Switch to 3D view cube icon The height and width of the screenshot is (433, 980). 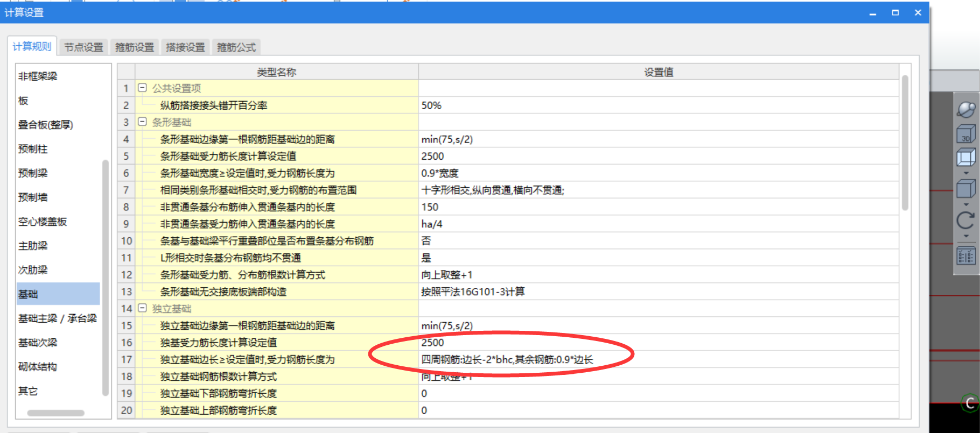click(x=966, y=134)
